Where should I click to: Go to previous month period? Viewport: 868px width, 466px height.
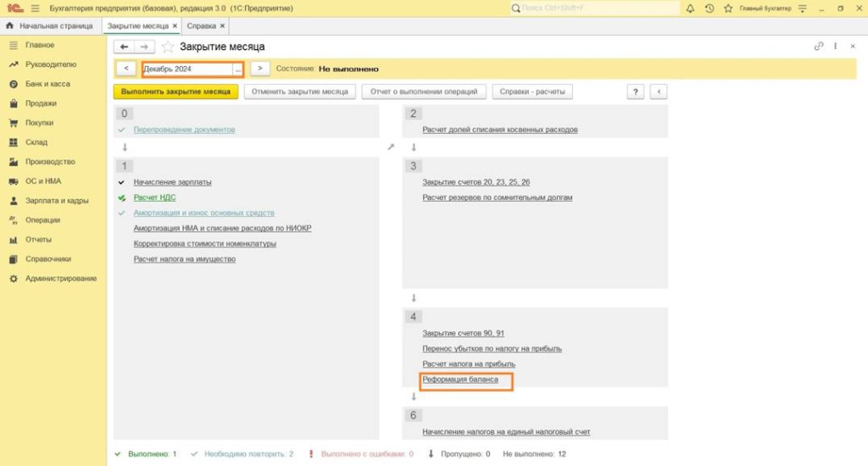point(125,69)
